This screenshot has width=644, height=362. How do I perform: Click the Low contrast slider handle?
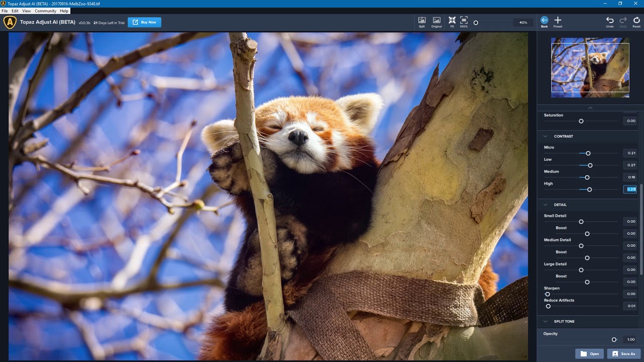click(590, 165)
